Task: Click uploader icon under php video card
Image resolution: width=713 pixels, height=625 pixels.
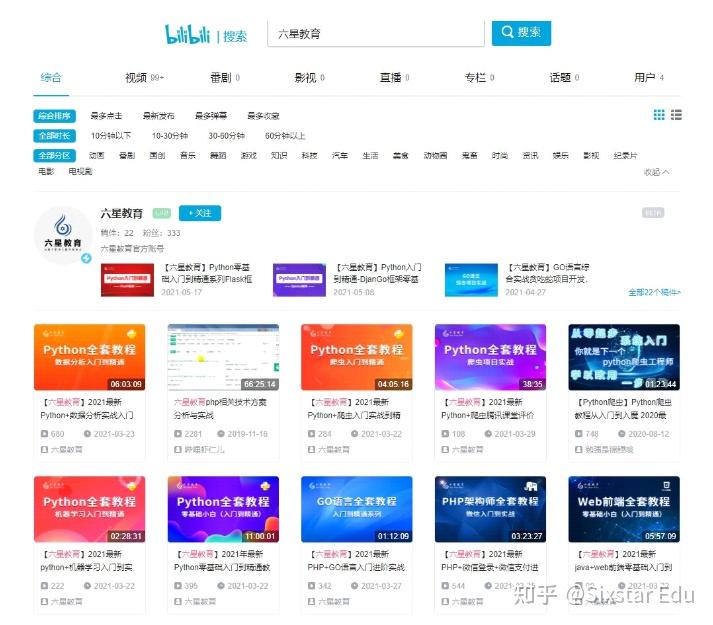Action: [178, 449]
